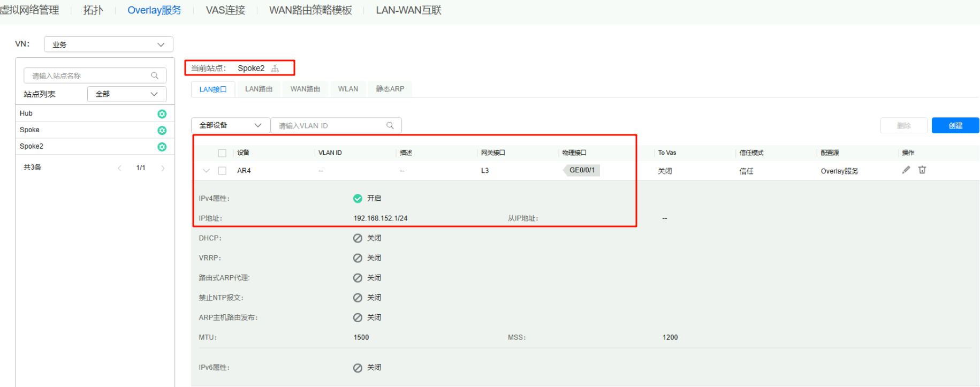Open the VAS连接 top menu
Image resolution: width=980 pixels, height=387 pixels.
point(225,10)
